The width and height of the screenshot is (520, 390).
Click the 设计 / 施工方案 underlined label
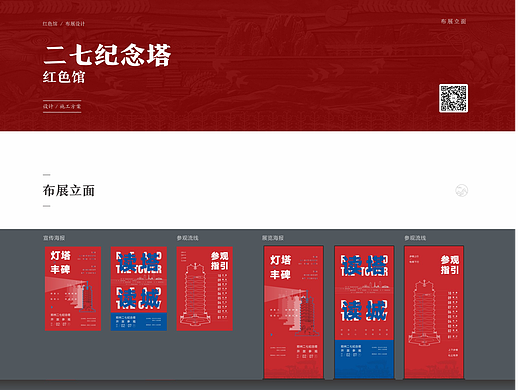pos(62,106)
